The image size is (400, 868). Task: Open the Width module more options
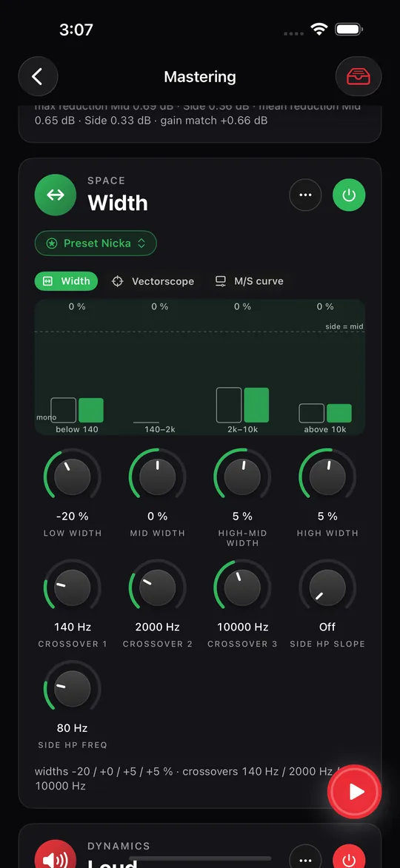(x=305, y=195)
